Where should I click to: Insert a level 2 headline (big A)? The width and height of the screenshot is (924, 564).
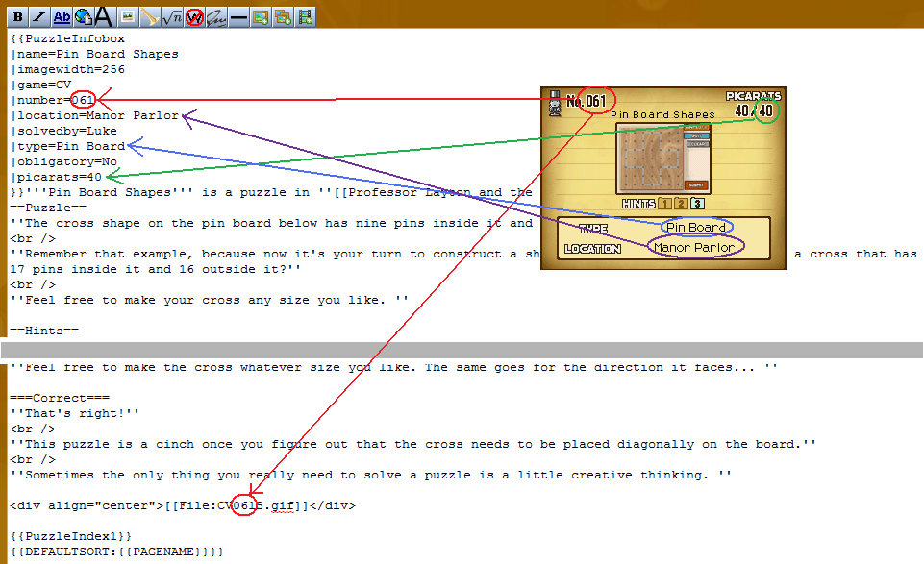coord(104,17)
